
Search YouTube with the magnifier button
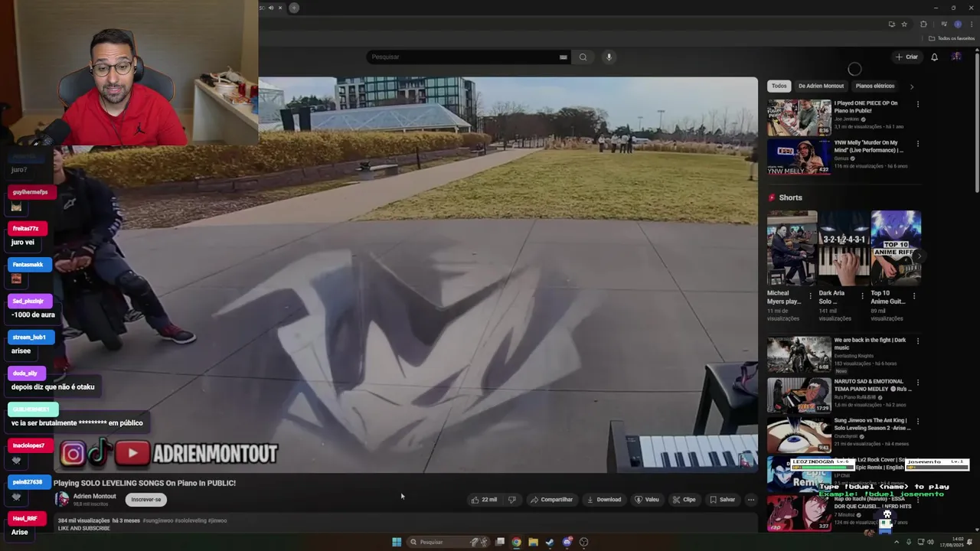[583, 57]
